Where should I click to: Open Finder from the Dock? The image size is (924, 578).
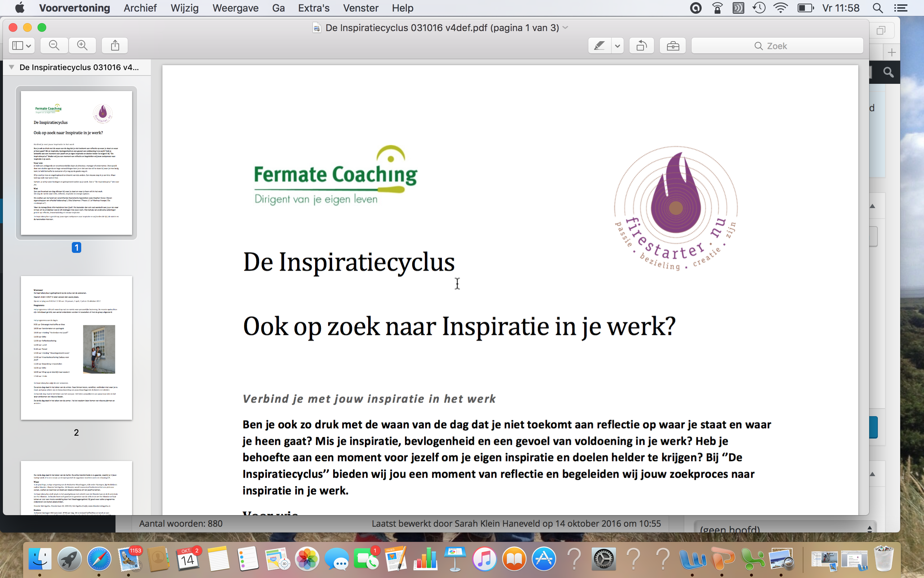(40, 559)
